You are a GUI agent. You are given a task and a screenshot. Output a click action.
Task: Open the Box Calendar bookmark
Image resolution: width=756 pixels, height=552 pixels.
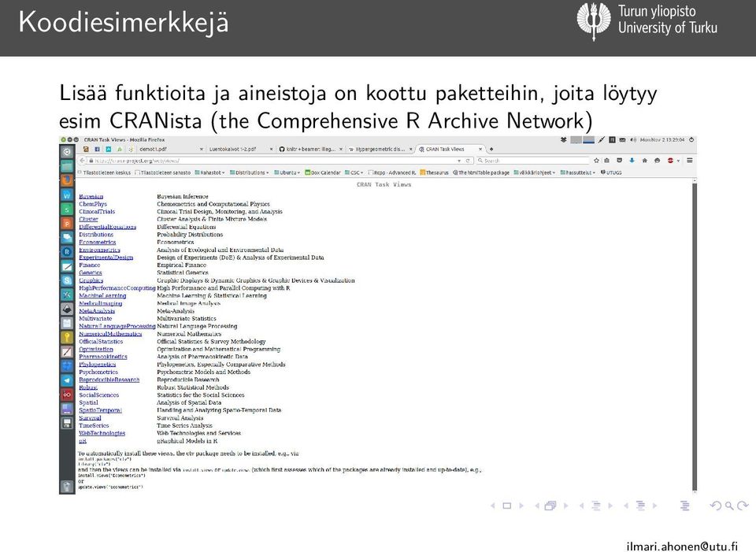click(323, 172)
